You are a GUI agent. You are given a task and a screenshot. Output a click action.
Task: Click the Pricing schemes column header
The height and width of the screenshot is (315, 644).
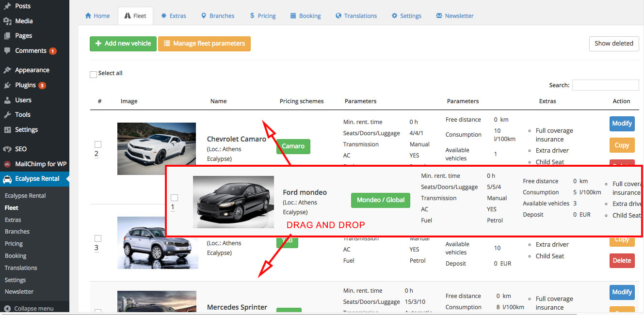pos(302,101)
